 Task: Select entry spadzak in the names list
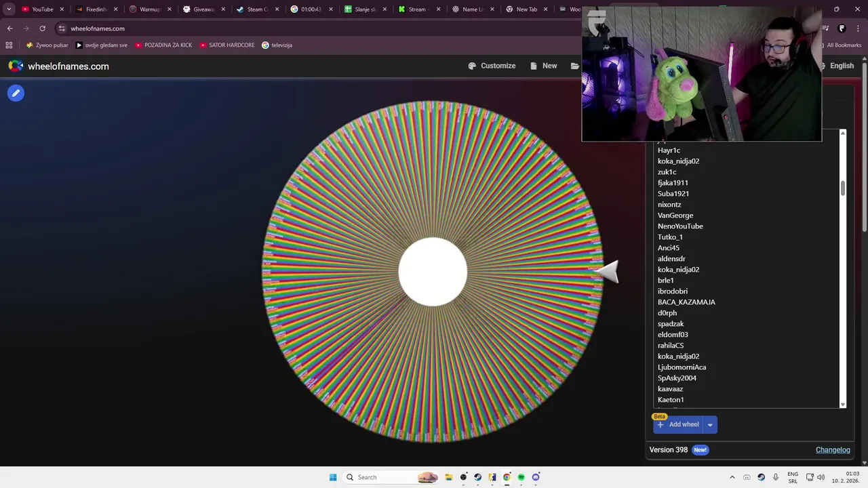(671, 324)
